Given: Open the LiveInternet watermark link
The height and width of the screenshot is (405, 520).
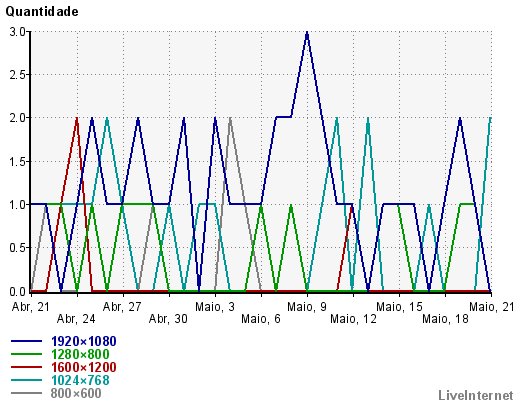Looking at the screenshot, I should pyautogui.click(x=476, y=395).
